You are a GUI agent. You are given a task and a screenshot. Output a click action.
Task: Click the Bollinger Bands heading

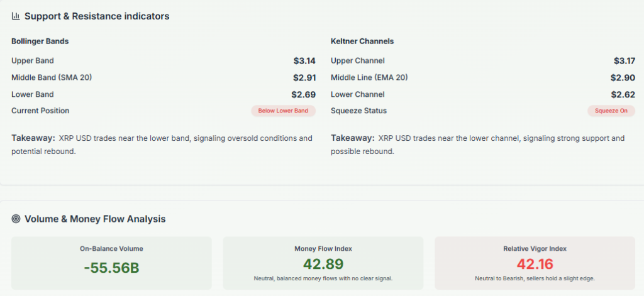click(40, 41)
